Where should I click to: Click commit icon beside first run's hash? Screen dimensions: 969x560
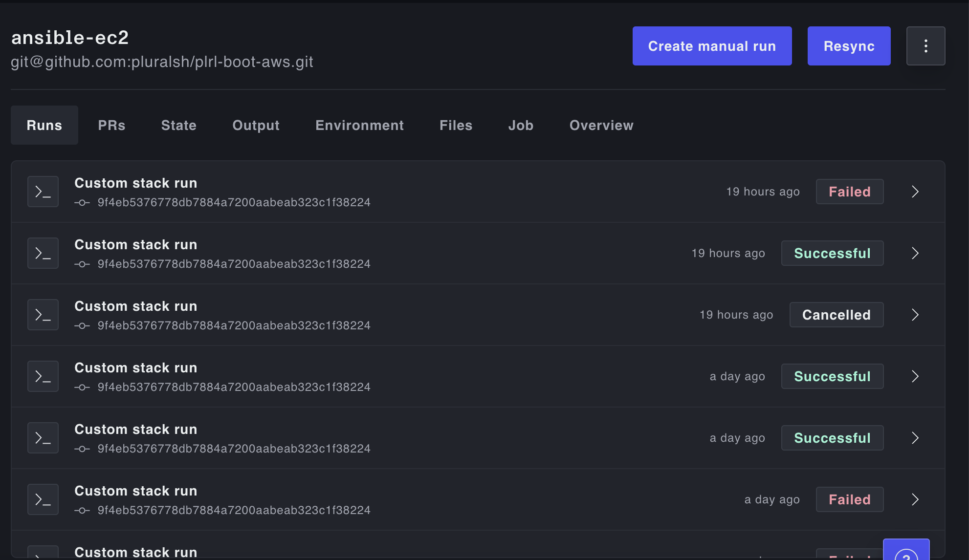pyautogui.click(x=82, y=203)
